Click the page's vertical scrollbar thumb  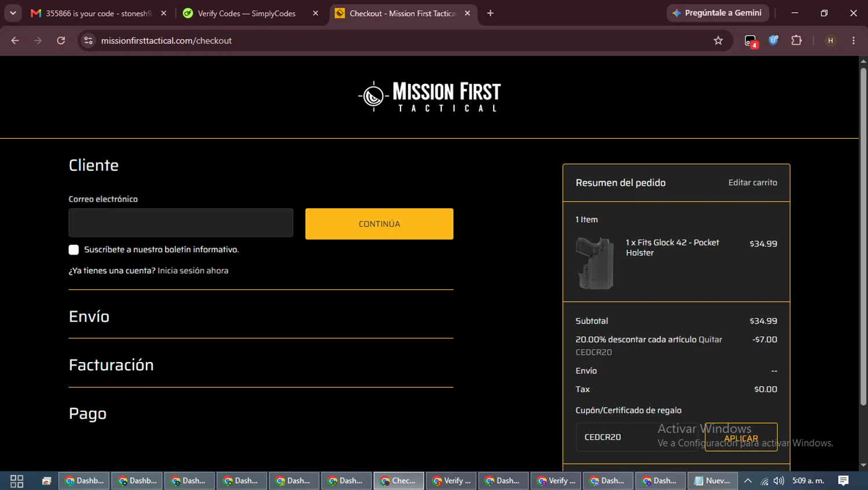pos(863,236)
